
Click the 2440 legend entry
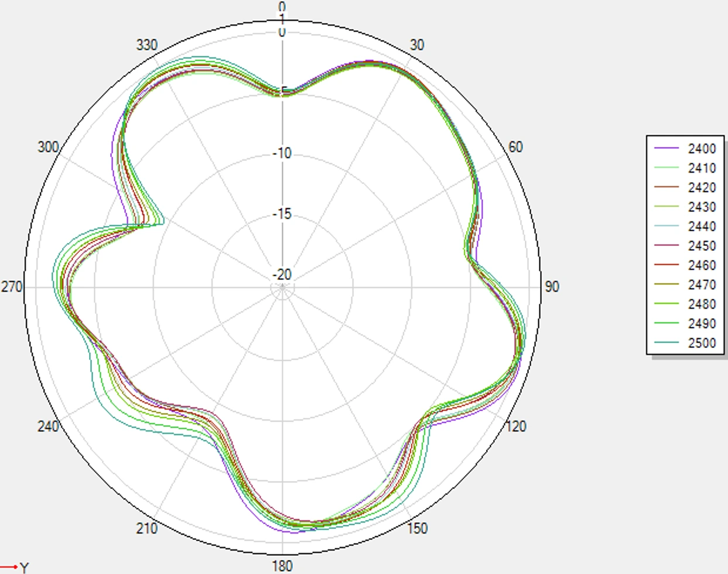[x=685, y=226]
